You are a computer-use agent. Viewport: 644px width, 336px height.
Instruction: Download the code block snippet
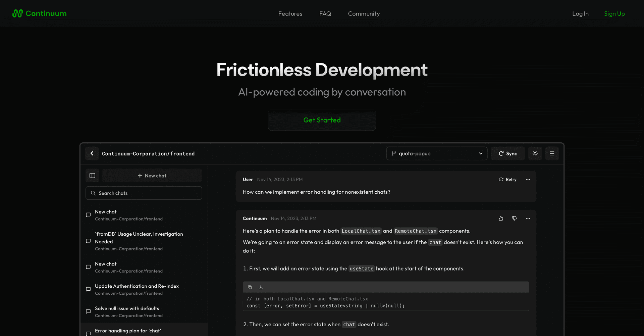coord(261,287)
